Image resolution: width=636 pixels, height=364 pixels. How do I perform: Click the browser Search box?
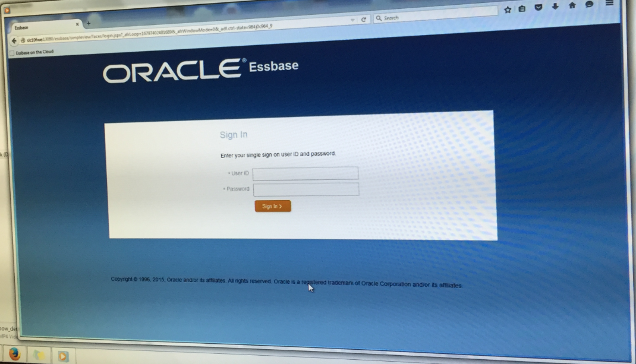435,16
